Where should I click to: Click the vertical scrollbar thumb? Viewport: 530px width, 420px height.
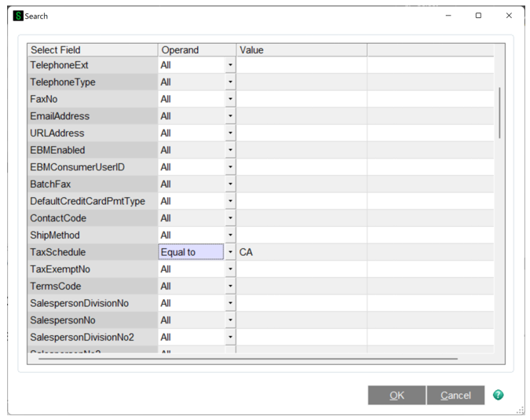(499, 113)
